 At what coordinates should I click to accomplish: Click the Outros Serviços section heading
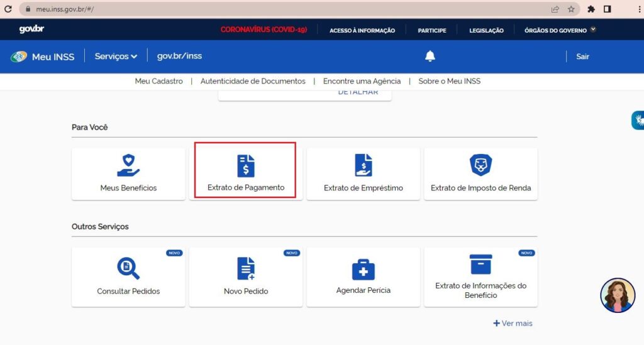[100, 226]
